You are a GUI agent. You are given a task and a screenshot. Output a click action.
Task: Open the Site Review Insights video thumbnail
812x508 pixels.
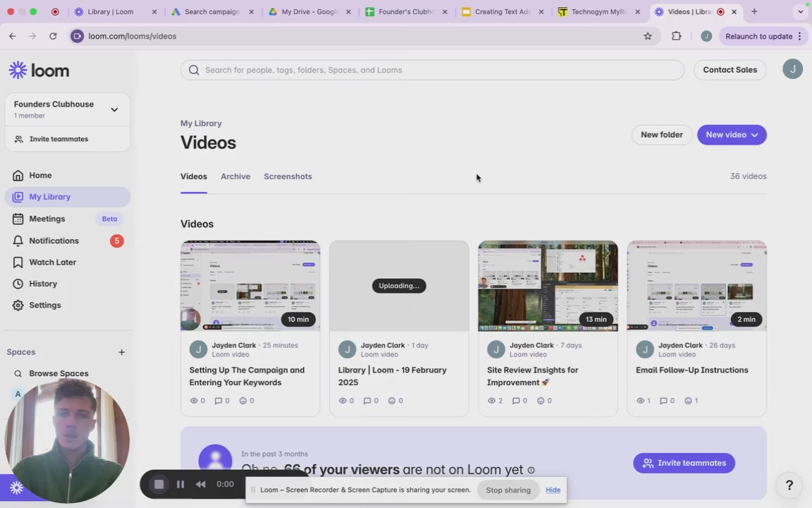point(548,286)
